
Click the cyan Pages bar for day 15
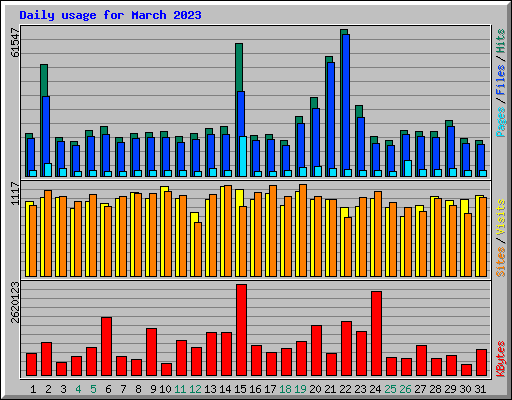(x=243, y=156)
